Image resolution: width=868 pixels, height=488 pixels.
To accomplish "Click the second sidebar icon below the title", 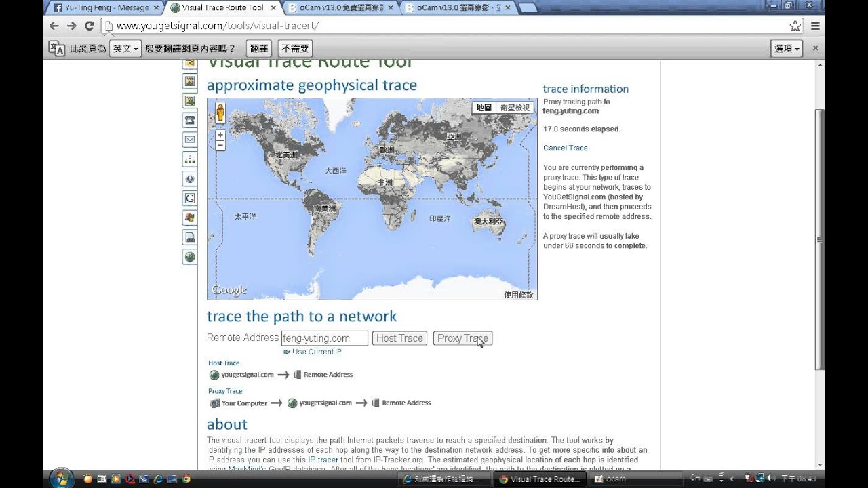I will coord(190,81).
